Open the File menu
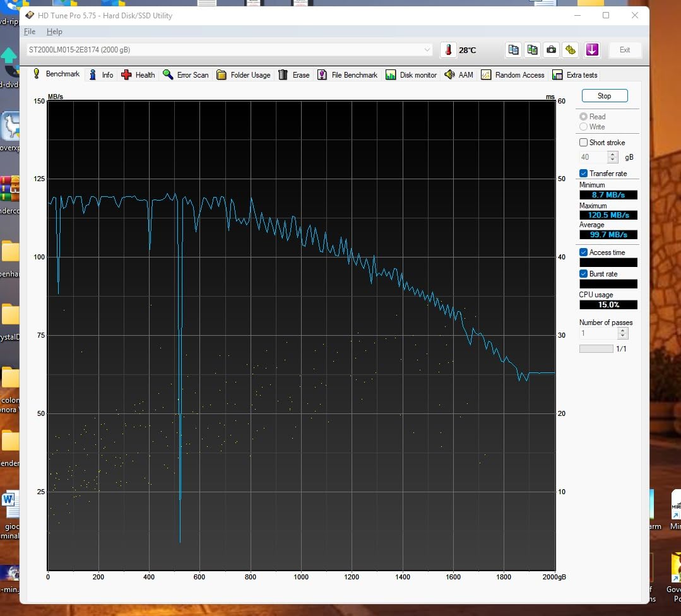681x616 pixels. tap(30, 32)
